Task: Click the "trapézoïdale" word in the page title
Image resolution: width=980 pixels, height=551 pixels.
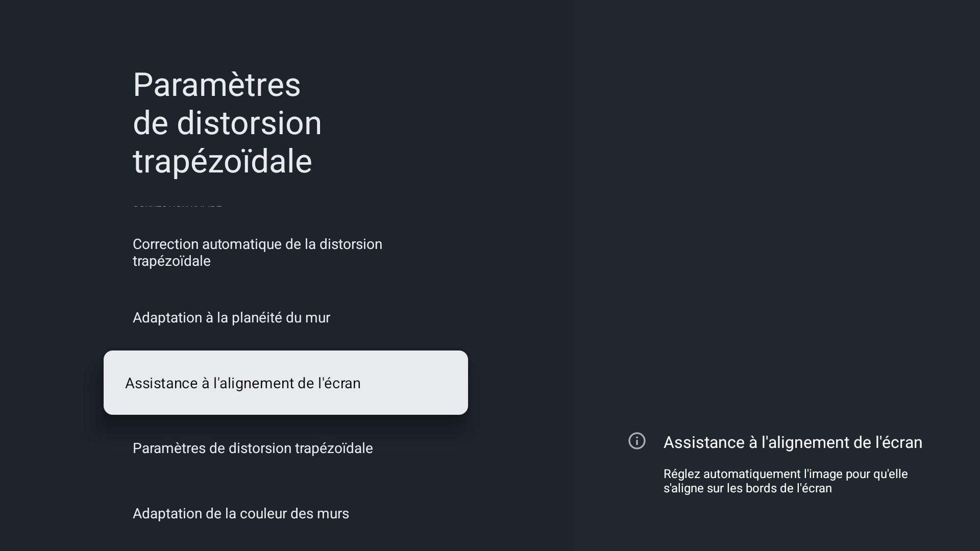Action: click(222, 162)
